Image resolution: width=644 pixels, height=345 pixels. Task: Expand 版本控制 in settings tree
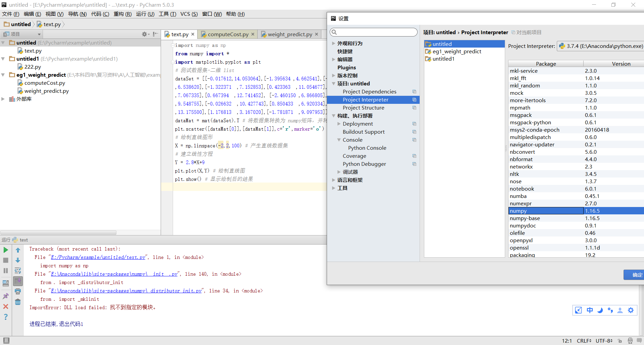333,76
